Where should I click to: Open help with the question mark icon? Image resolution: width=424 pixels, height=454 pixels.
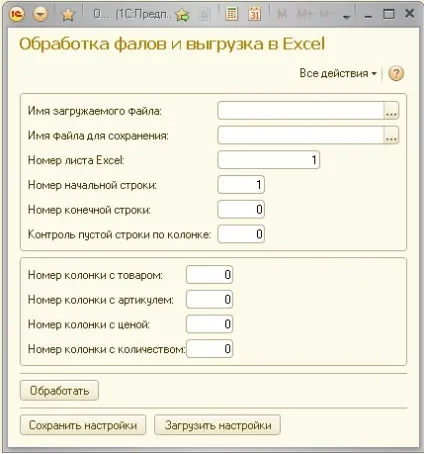396,73
